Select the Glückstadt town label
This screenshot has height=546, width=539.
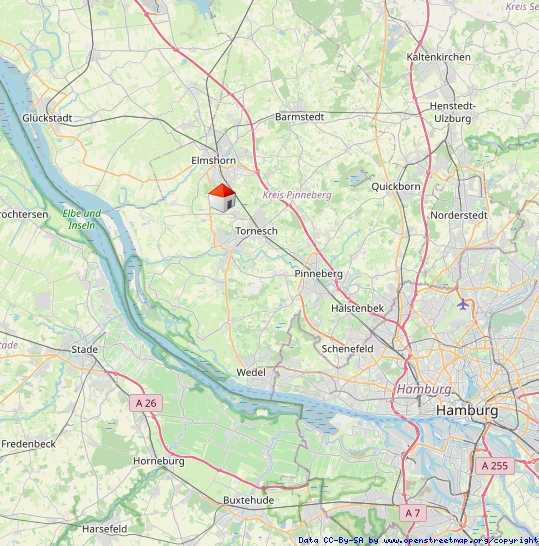(47, 118)
